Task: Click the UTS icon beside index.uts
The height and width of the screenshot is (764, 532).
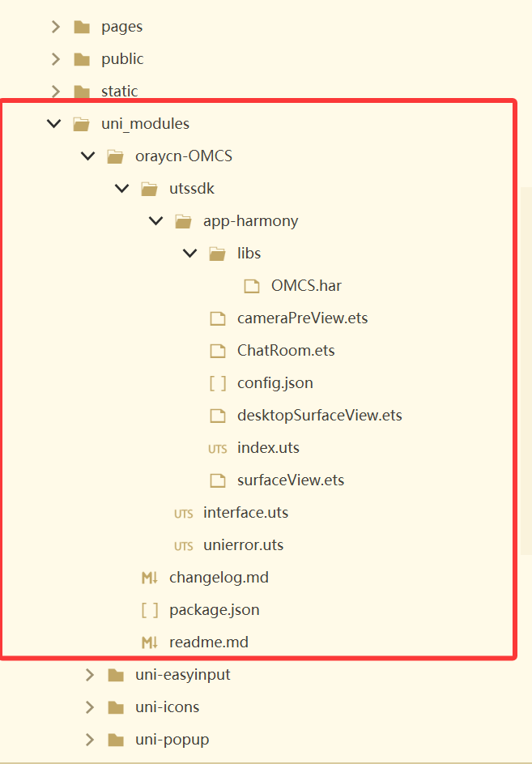Action: click(x=217, y=449)
